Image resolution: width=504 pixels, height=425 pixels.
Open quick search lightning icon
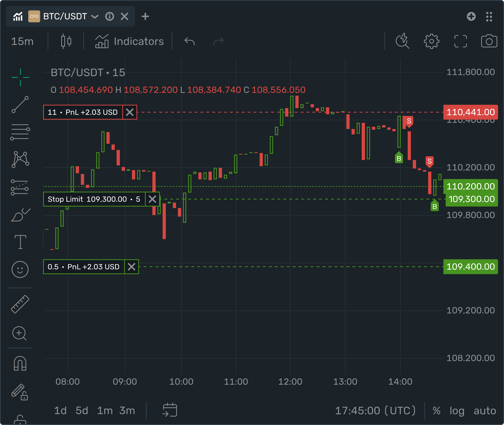403,41
